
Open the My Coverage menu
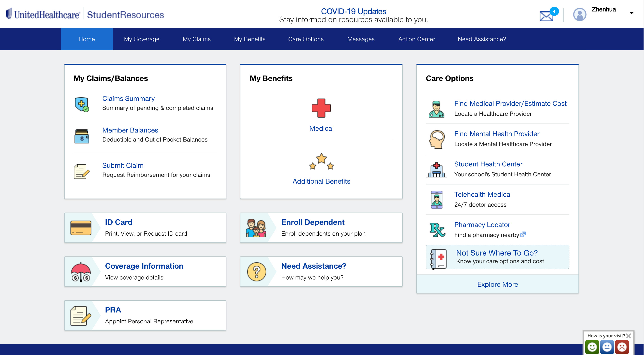(141, 39)
